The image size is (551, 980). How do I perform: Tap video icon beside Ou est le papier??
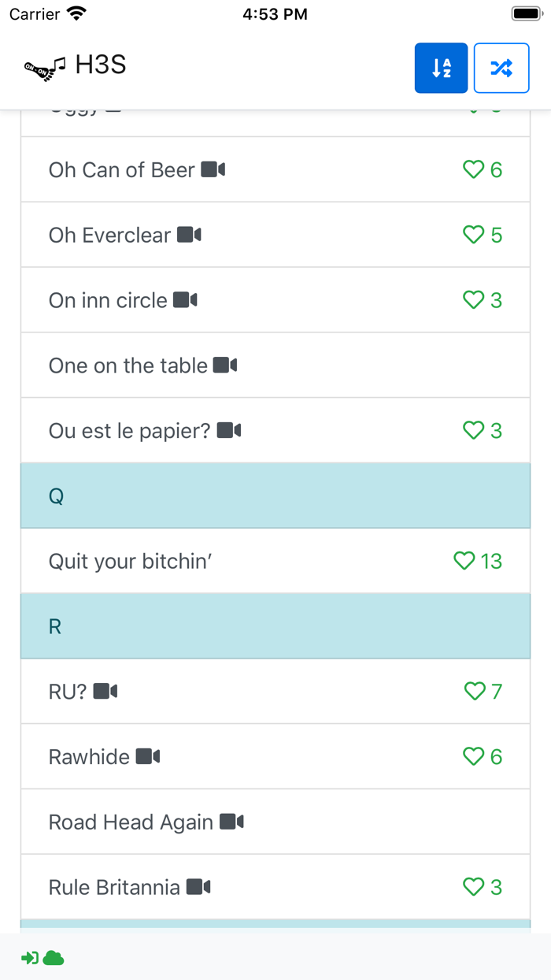point(229,430)
